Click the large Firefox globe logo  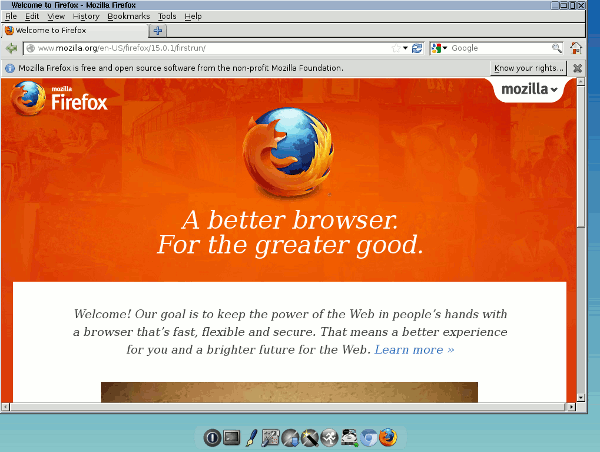point(288,152)
